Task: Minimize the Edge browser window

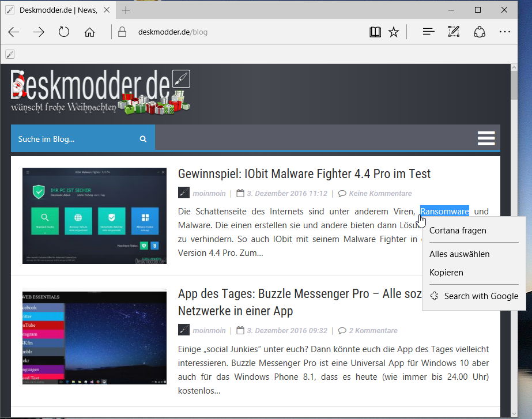Action: tap(451, 10)
